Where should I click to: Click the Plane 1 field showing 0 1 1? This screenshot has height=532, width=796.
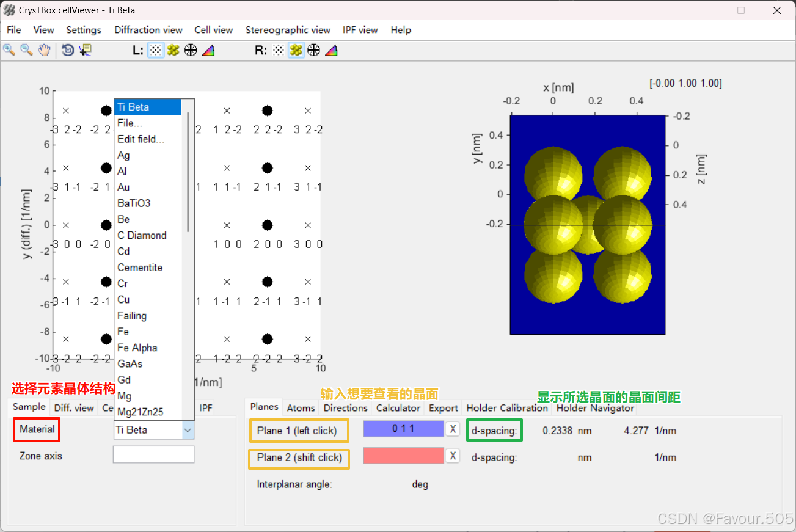pyautogui.click(x=403, y=429)
